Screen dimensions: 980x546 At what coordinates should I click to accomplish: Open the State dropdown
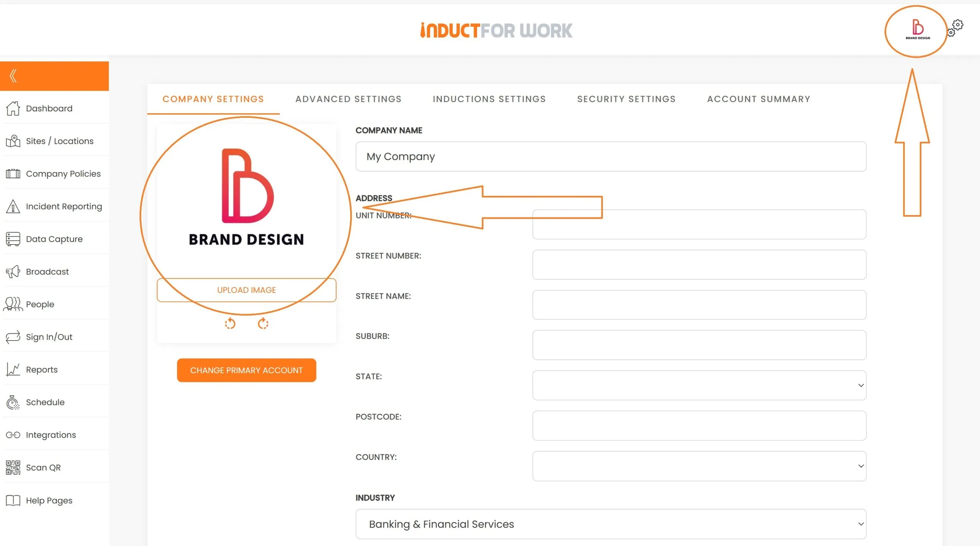point(699,385)
